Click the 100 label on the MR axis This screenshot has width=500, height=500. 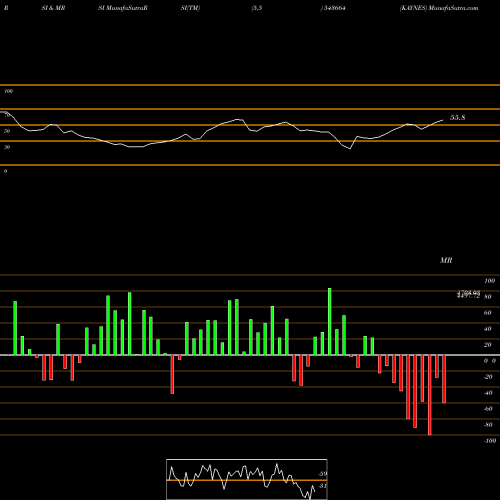[489, 281]
